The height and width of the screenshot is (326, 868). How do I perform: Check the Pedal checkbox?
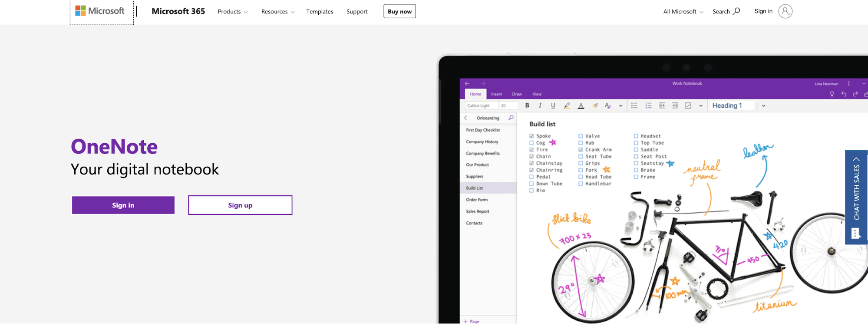click(531, 177)
